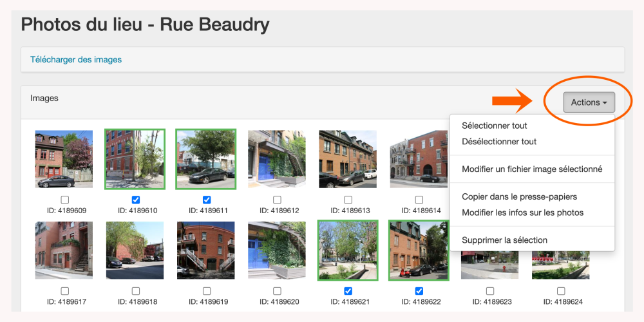Tick the checkbox for ID 4189612
This screenshot has height=322, width=644.
pyautogui.click(x=277, y=200)
